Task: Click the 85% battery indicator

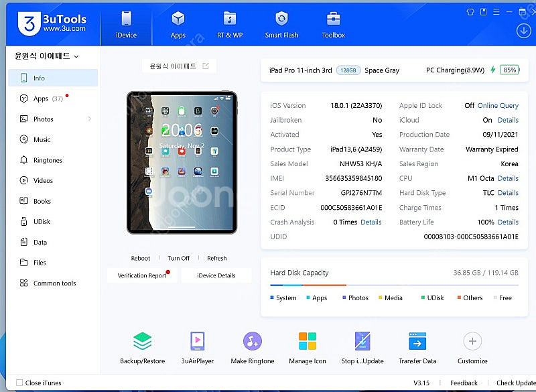Action: click(x=509, y=70)
